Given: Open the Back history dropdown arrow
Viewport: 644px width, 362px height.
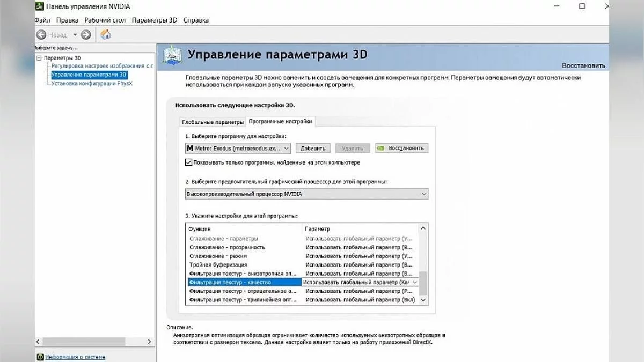Looking at the screenshot, I should click(x=75, y=35).
